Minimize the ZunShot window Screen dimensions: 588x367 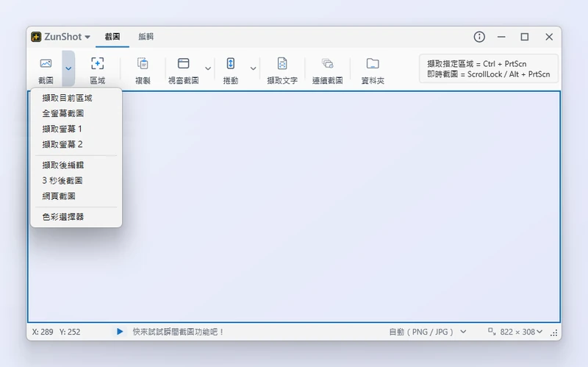pos(501,37)
